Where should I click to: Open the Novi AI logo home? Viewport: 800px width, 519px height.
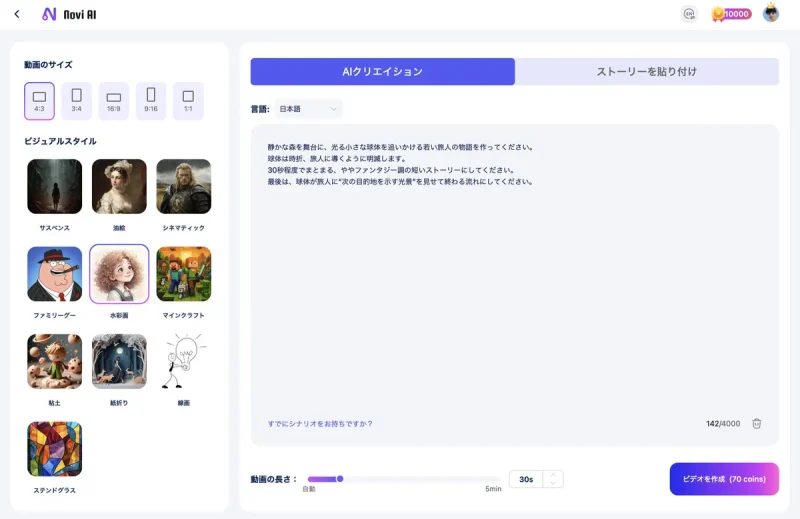[x=69, y=14]
